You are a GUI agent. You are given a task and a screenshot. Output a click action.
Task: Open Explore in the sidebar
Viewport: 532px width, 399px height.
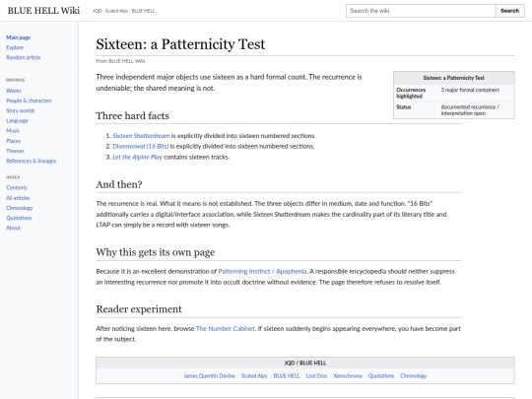coord(15,47)
